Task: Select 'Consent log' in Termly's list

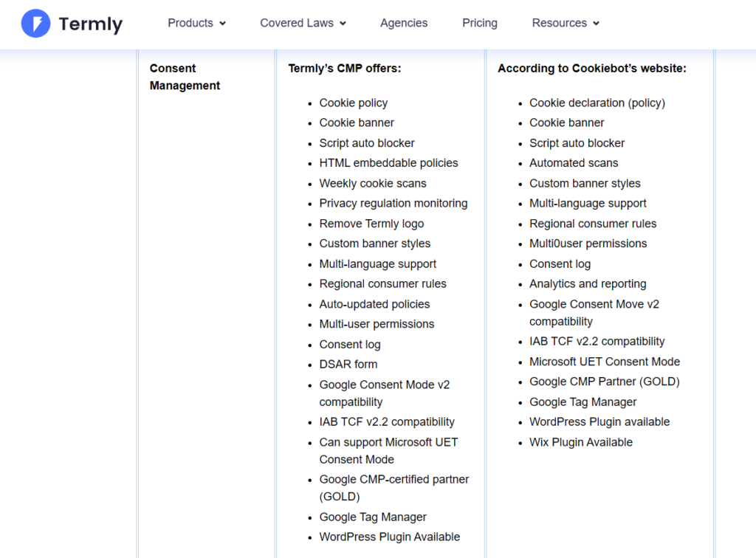Action: (x=350, y=345)
